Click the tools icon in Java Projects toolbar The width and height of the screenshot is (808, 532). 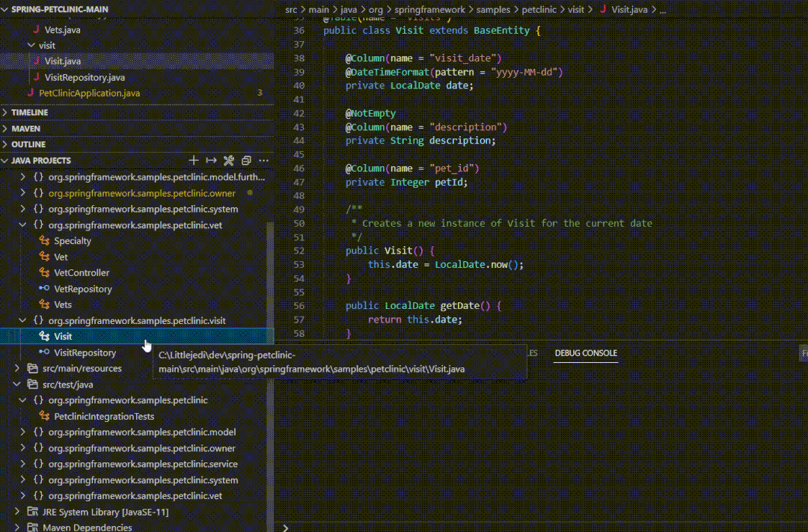click(229, 161)
